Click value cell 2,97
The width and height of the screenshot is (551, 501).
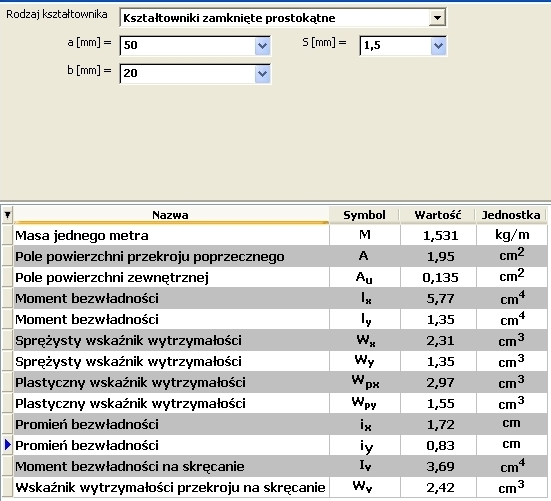(438, 382)
